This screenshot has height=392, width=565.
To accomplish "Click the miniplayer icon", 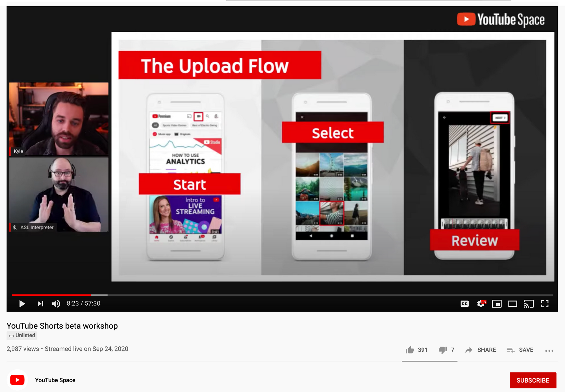I will click(x=497, y=304).
